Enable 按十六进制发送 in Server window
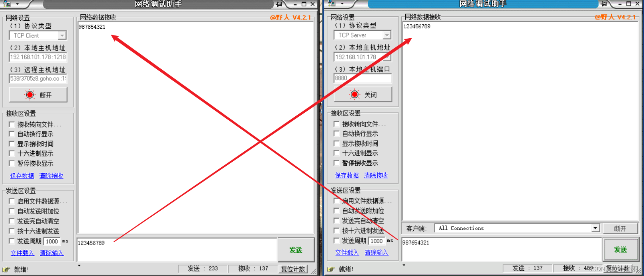This screenshot has width=644, height=276. (x=337, y=231)
